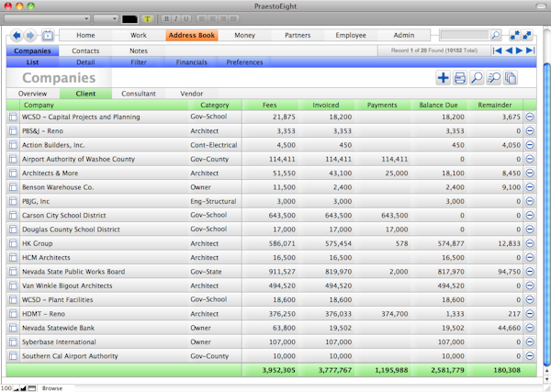551x392 pixels.
Task: Open detail icon for Syberbase International row
Action: [13, 342]
